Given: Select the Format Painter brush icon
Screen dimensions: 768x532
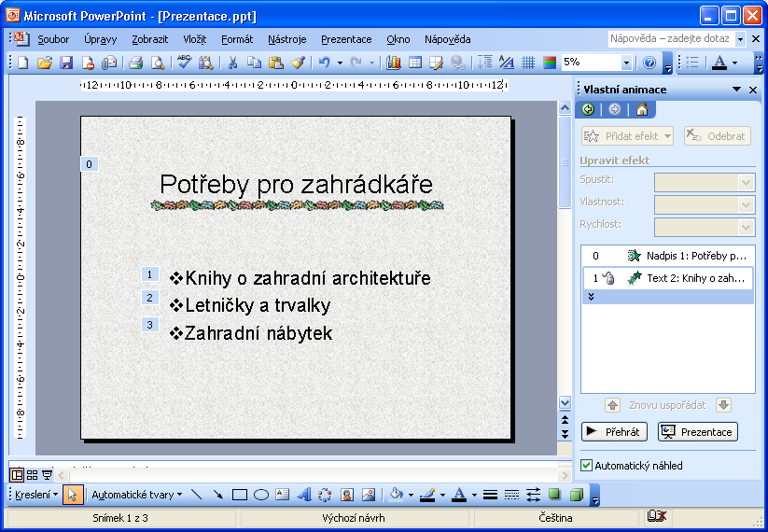Looking at the screenshot, I should (298, 63).
